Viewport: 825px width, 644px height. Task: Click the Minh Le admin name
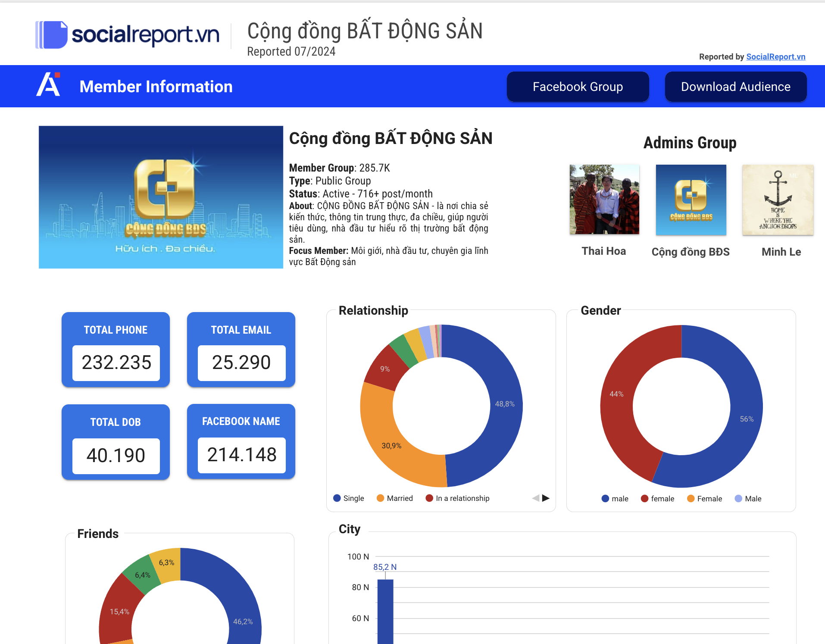(781, 252)
